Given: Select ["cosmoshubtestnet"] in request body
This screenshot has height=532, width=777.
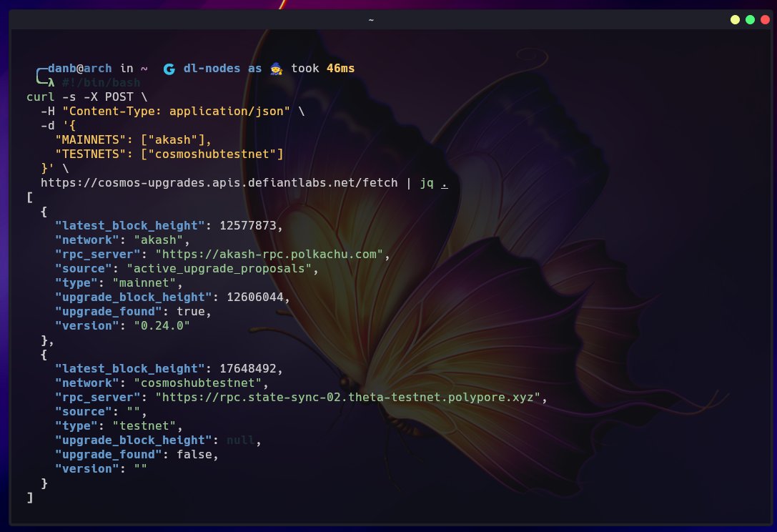Looking at the screenshot, I should point(212,154).
